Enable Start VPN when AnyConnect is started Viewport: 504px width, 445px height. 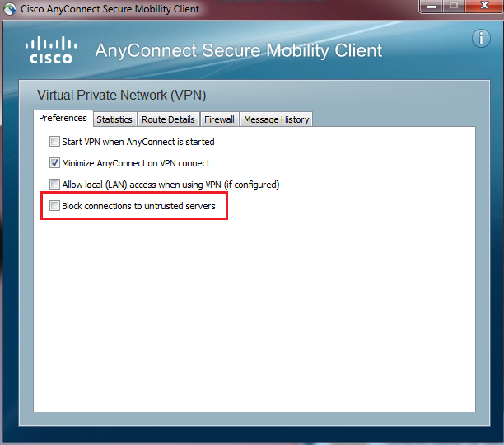pos(55,142)
